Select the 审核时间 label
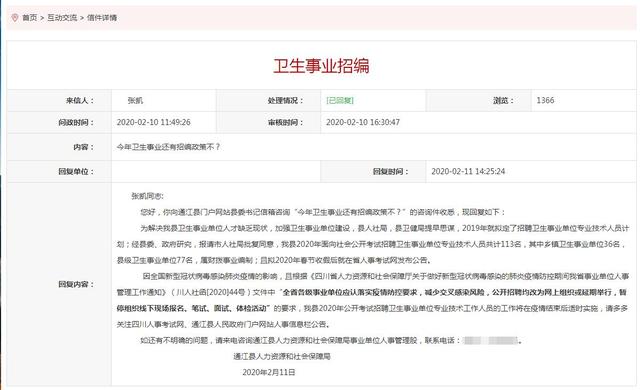Screen dimensions: 640x390 [285, 122]
